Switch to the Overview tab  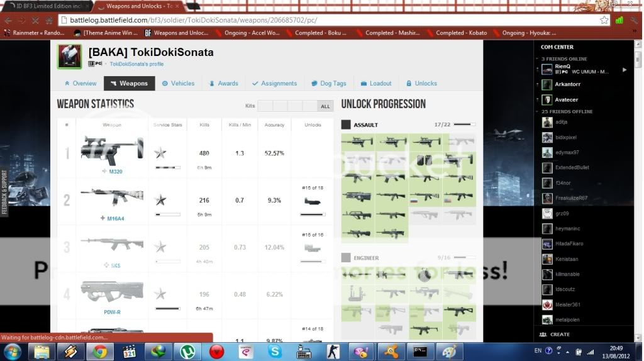(x=80, y=84)
